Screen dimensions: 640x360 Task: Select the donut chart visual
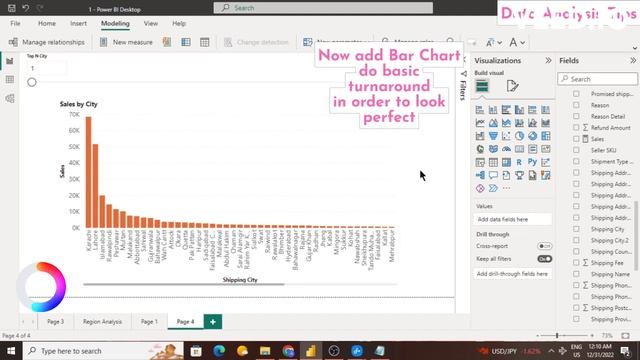point(532,136)
